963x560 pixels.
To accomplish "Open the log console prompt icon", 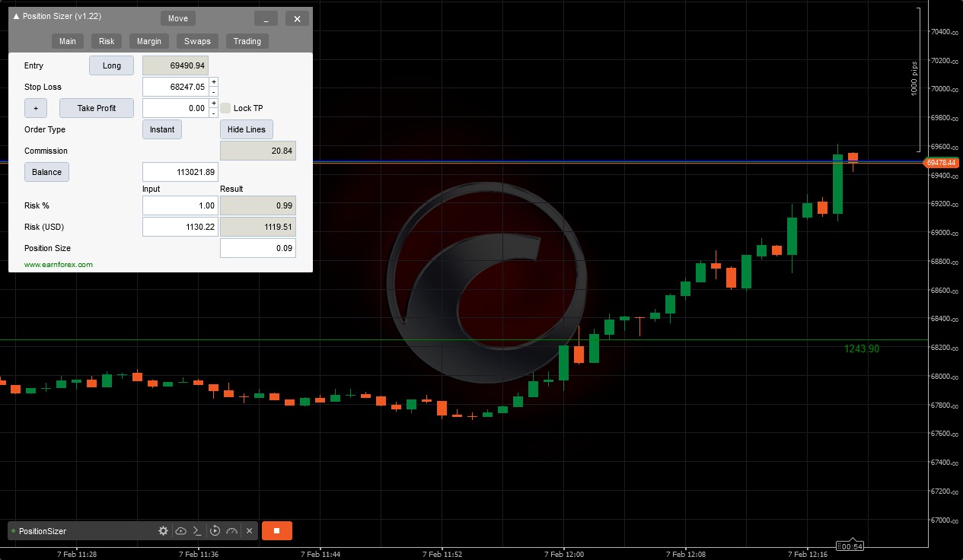I will point(197,531).
